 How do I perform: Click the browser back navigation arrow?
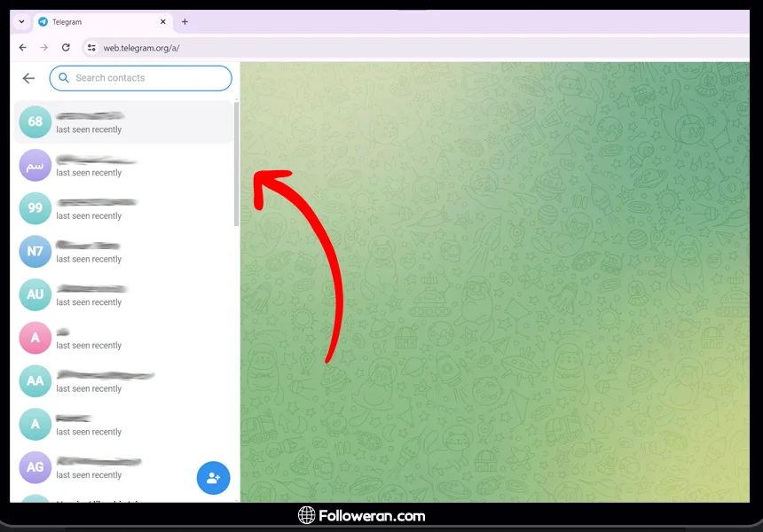[23, 48]
